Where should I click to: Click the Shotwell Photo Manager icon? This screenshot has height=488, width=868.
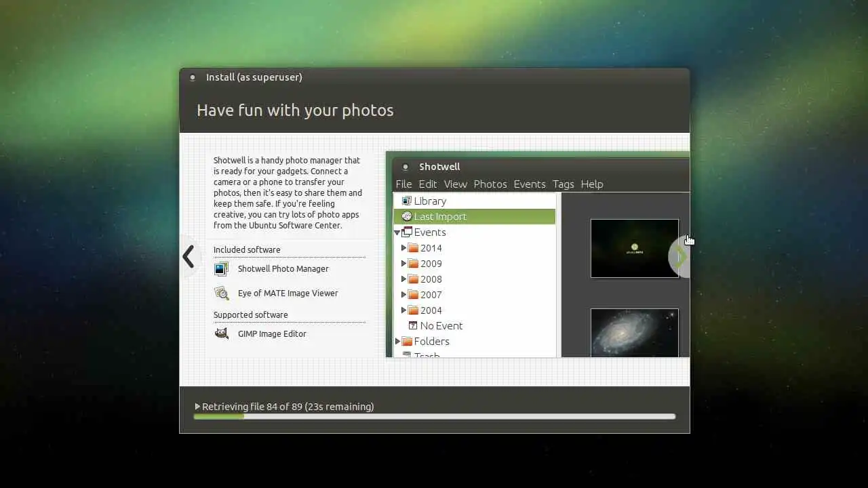click(221, 269)
